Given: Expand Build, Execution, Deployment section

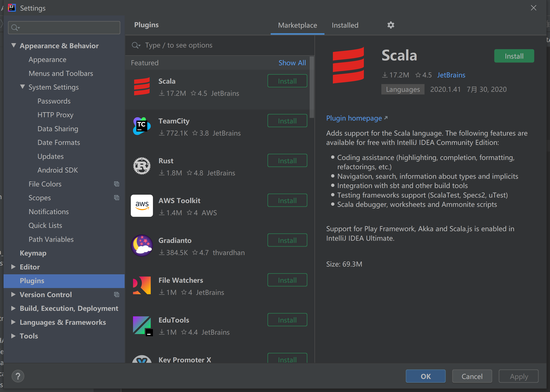Looking at the screenshot, I should (x=14, y=308).
